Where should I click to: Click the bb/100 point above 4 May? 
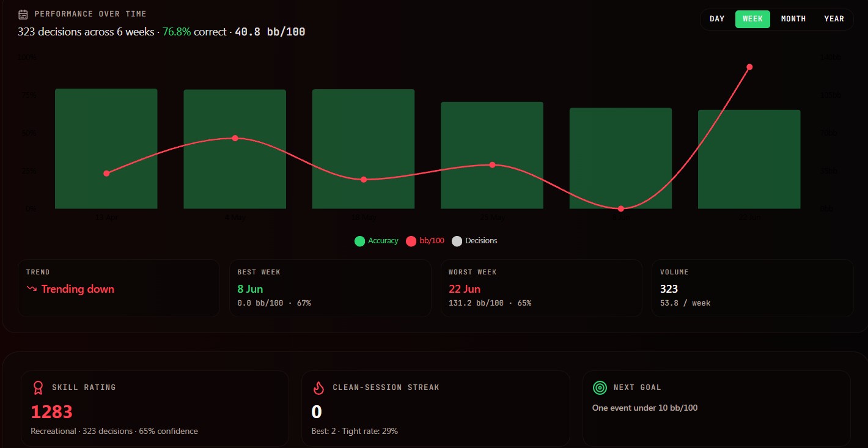[x=235, y=138]
